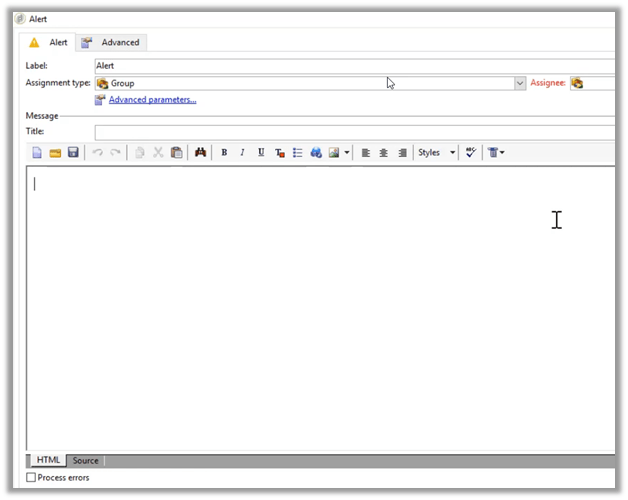The height and width of the screenshot is (500, 628).
Task: Click the Save floppy disk icon
Action: [73, 152]
